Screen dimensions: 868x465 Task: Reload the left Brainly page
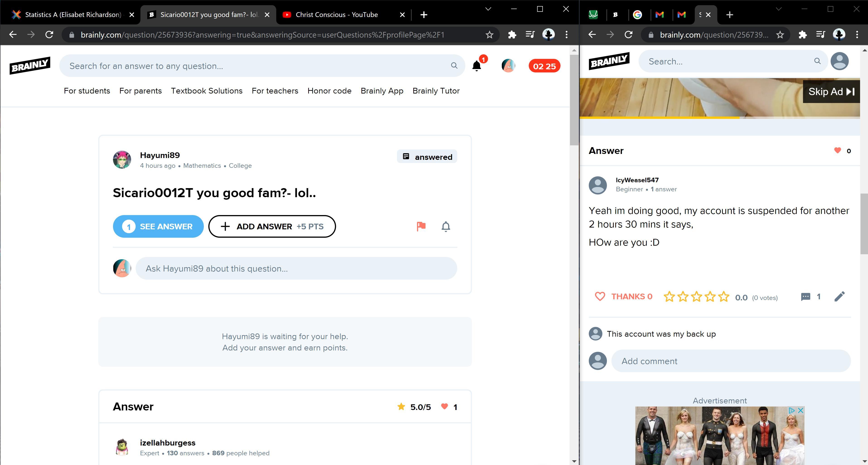49,35
